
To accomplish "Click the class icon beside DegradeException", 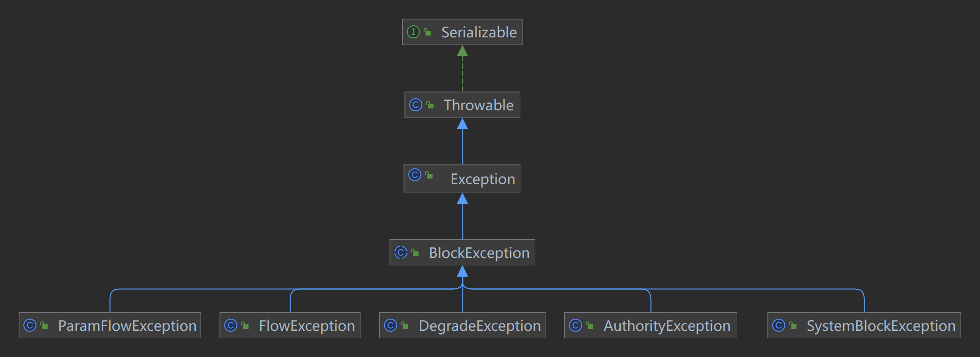I will tap(391, 325).
